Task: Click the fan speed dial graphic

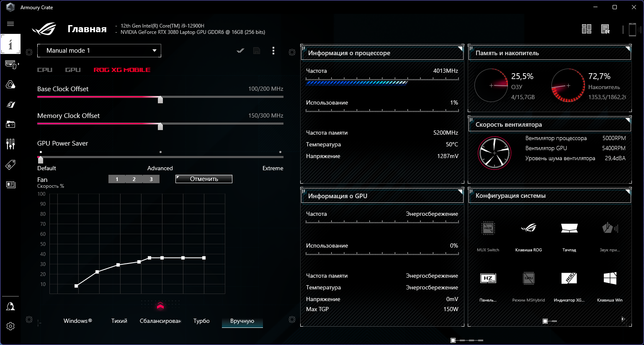Action: tap(495, 153)
